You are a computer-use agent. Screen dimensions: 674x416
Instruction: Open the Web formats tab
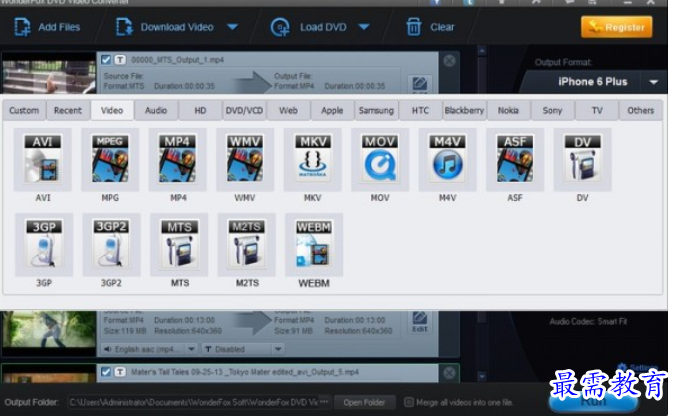(x=288, y=110)
